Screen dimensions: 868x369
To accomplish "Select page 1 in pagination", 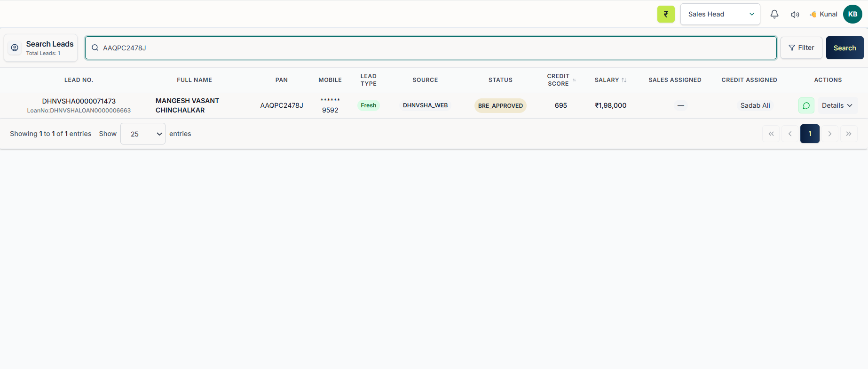I will 810,134.
